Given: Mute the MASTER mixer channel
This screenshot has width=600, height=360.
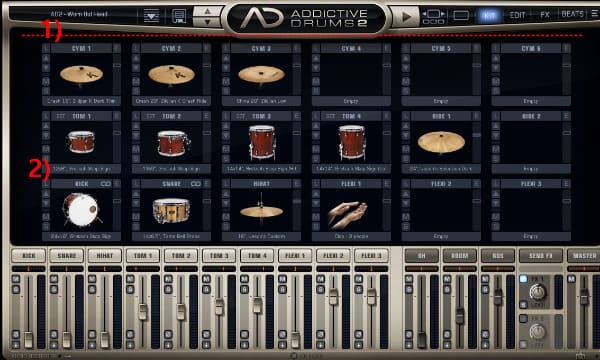Looking at the screenshot, I should [571, 279].
